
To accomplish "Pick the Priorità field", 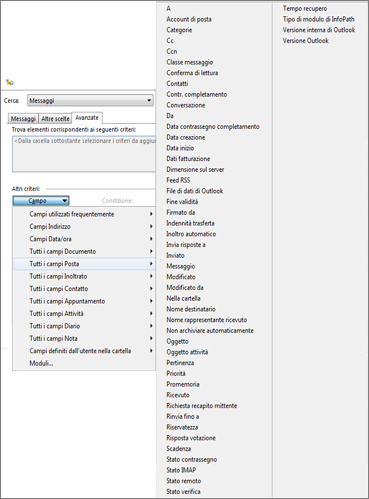I will 176,374.
